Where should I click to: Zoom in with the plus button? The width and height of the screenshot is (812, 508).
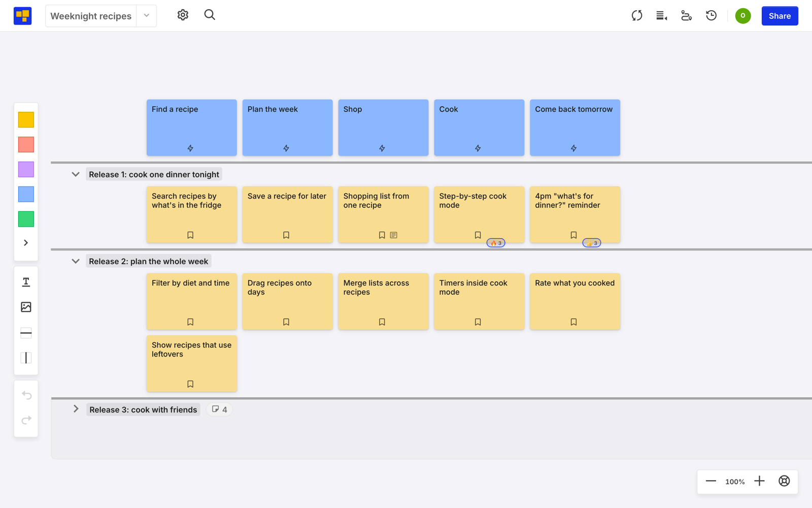(x=759, y=481)
